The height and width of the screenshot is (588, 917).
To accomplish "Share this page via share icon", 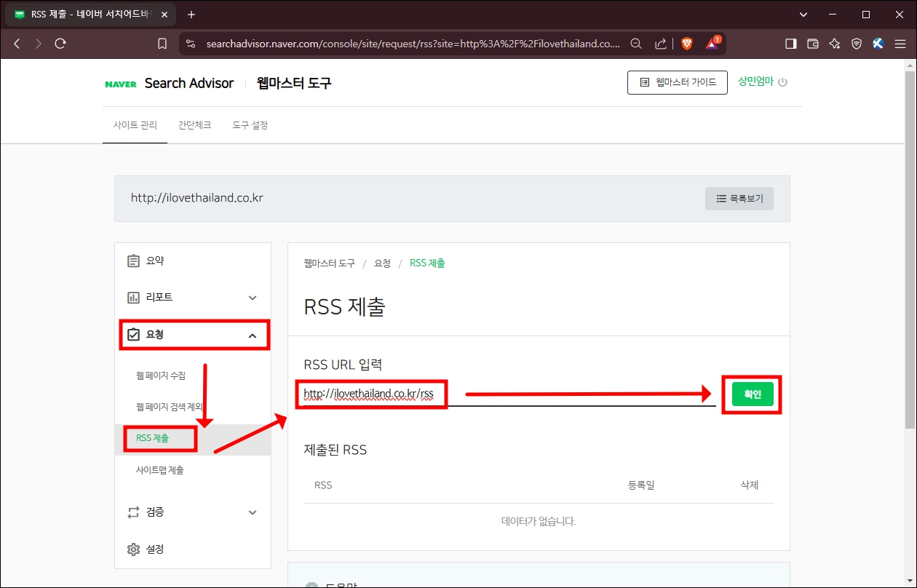I will (661, 44).
